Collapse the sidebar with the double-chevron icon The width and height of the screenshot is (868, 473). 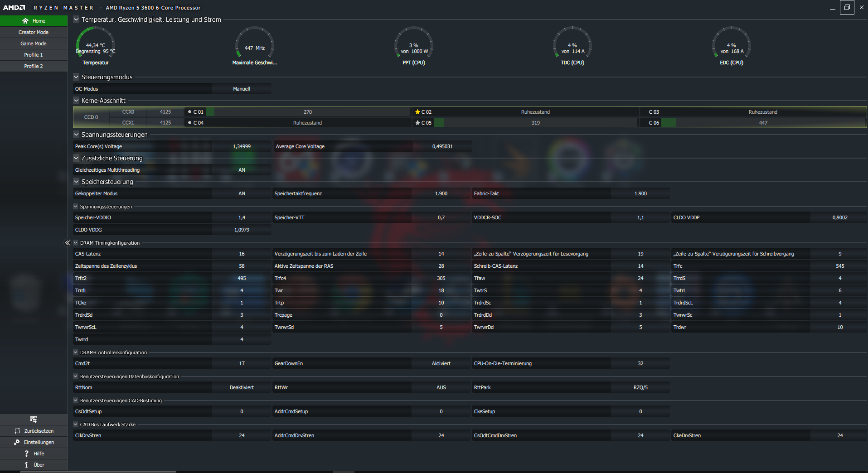click(68, 243)
